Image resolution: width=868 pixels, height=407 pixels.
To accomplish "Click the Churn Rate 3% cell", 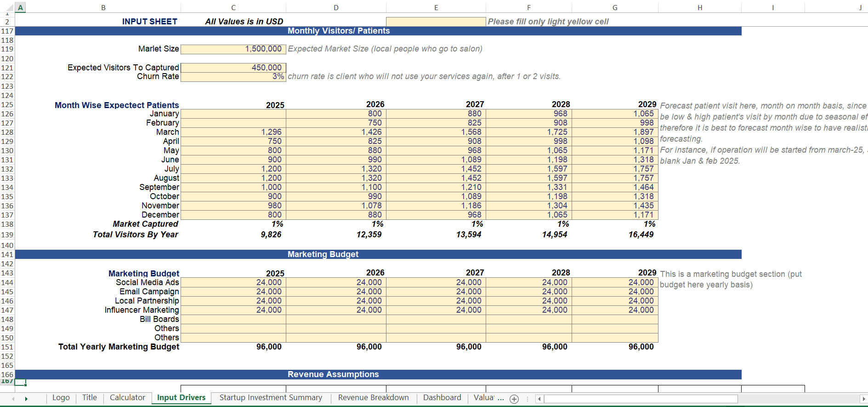I will tap(233, 77).
